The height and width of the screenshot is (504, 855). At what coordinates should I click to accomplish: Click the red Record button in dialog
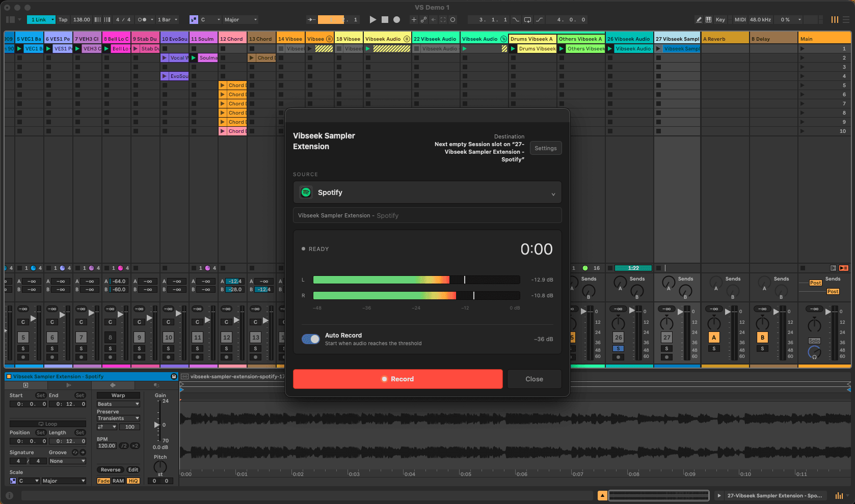point(398,379)
